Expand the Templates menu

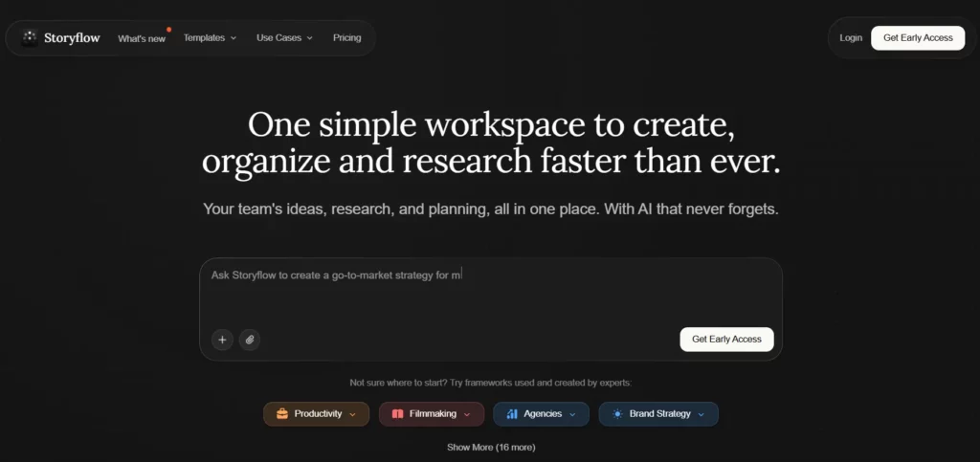210,38
